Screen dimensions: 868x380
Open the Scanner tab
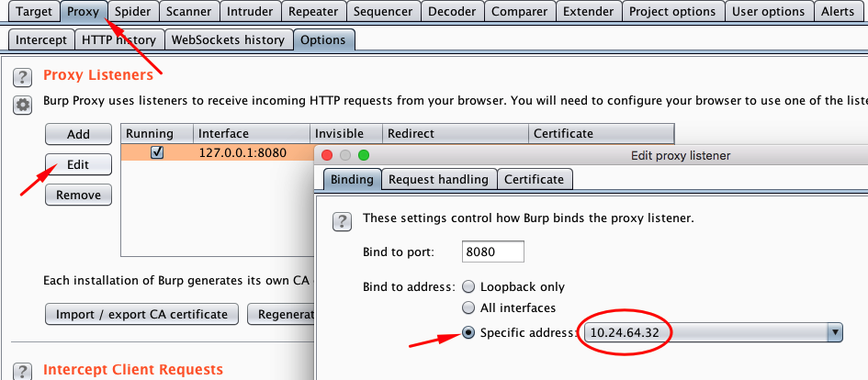coord(189,11)
